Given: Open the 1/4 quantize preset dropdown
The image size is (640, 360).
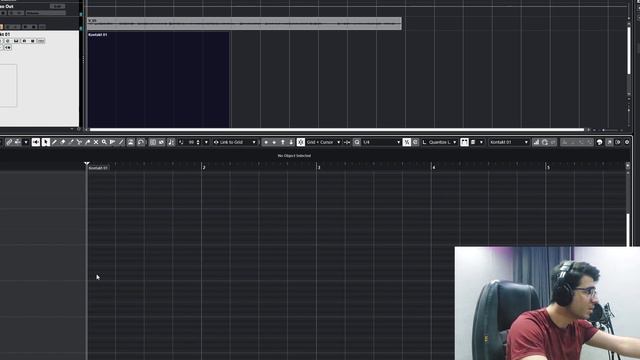Looking at the screenshot, I should tap(382, 142).
